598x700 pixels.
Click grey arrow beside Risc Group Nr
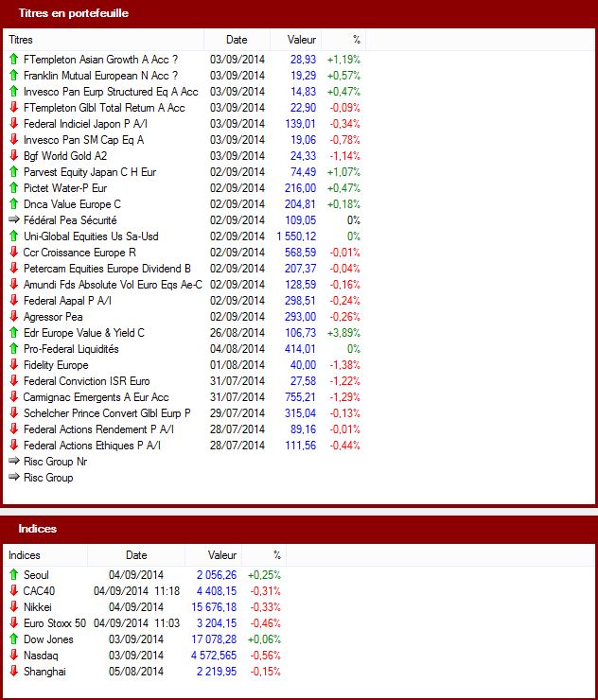tap(14, 461)
